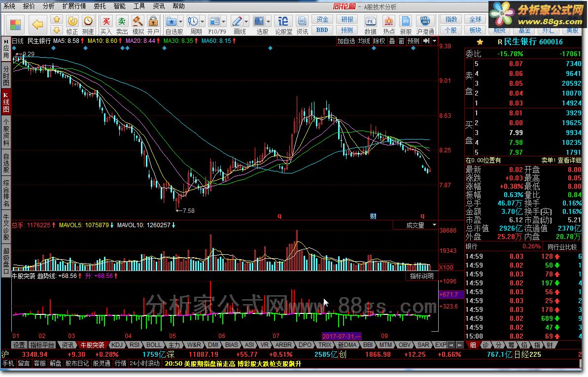Open the 系统 menu
588x377 pixels.
point(9,6)
